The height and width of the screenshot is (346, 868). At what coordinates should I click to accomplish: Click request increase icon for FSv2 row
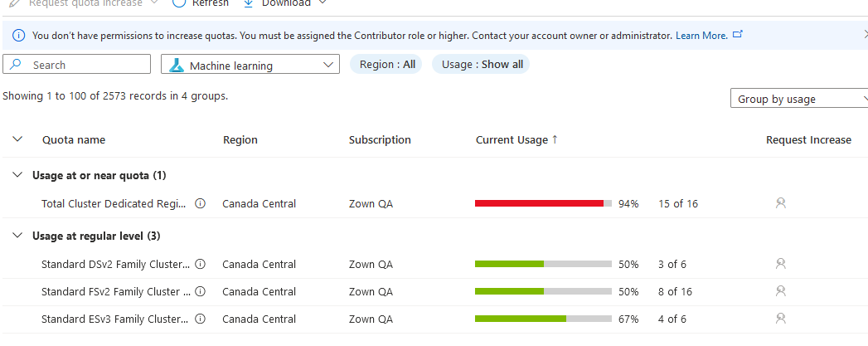click(780, 290)
